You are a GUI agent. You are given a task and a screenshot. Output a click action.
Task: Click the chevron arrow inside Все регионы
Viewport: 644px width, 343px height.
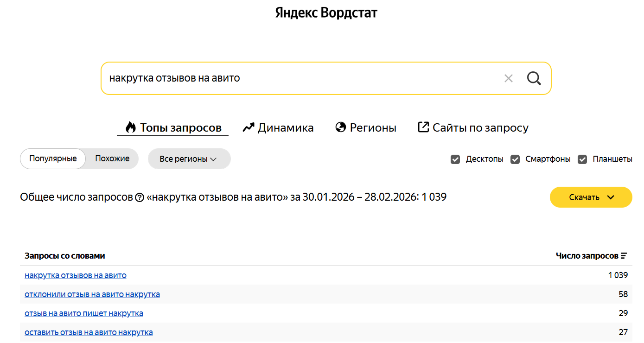(x=214, y=159)
